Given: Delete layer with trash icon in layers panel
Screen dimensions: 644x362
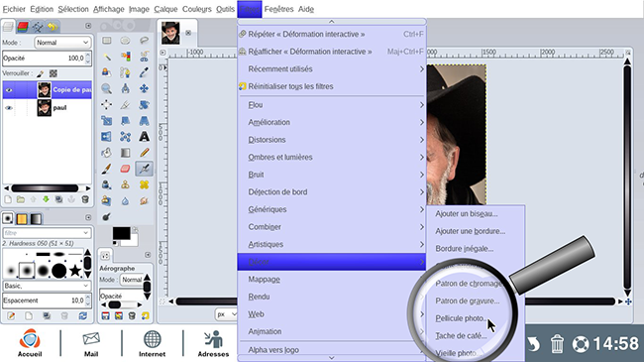Looking at the screenshot, I should point(85,199).
